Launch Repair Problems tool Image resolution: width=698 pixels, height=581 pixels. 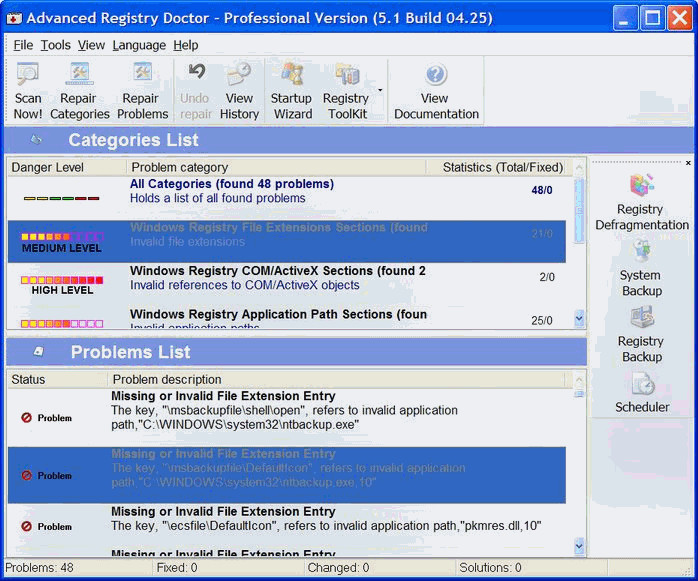click(142, 91)
